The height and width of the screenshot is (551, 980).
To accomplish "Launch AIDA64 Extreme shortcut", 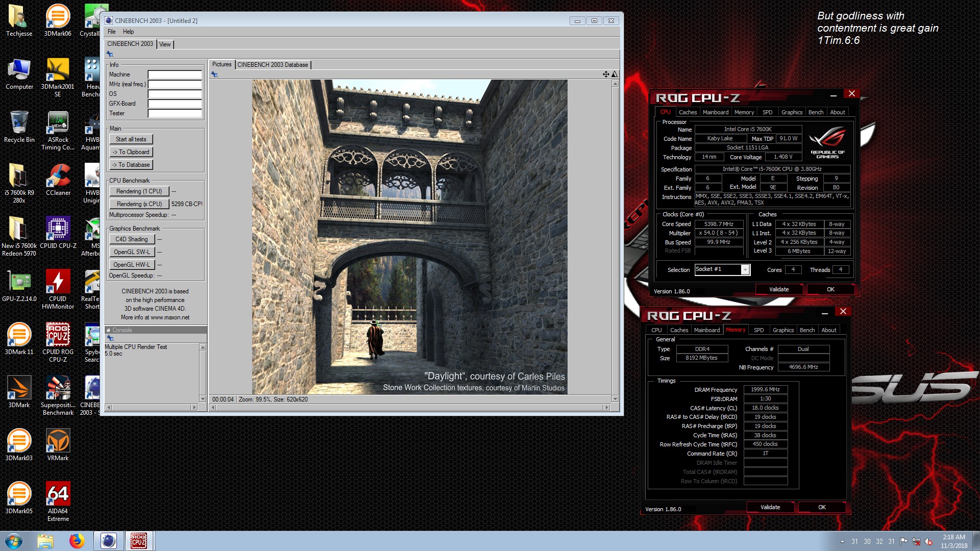I will pyautogui.click(x=58, y=502).
